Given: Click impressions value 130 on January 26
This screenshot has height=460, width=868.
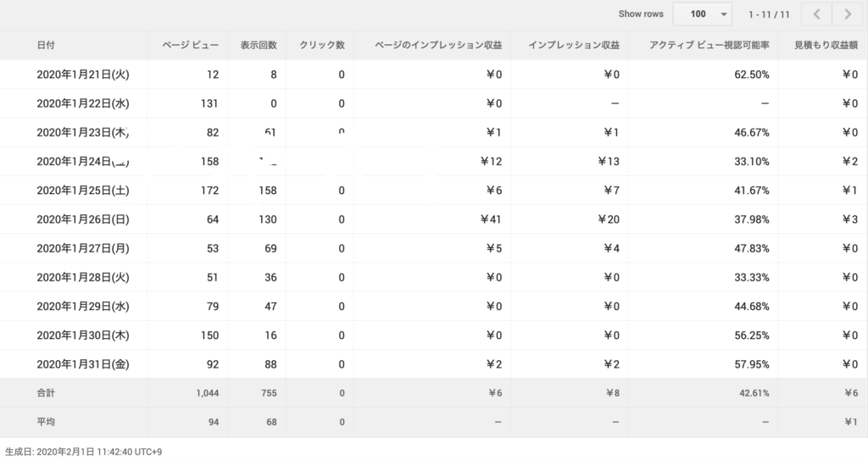Looking at the screenshot, I should [267, 219].
